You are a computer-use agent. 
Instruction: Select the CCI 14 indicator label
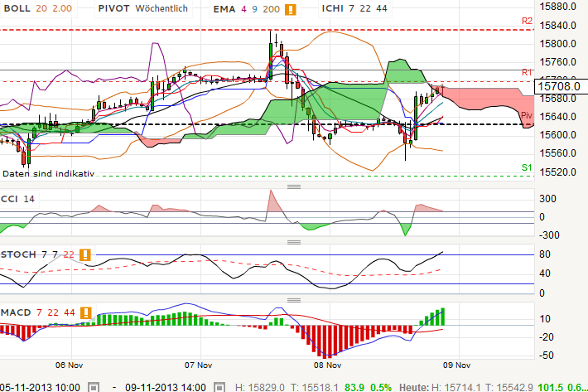[x=17, y=199]
